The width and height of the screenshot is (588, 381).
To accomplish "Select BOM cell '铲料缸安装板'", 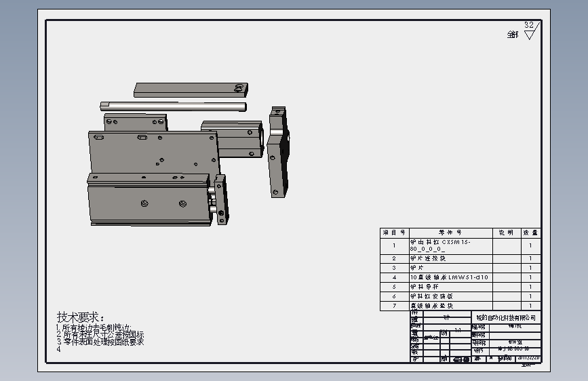I will 451,296.
